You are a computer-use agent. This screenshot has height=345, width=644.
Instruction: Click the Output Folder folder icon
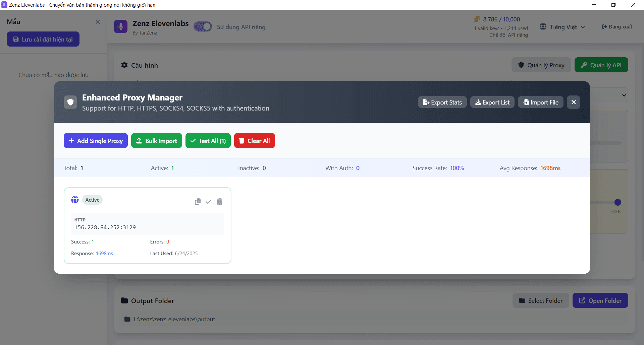(124, 300)
